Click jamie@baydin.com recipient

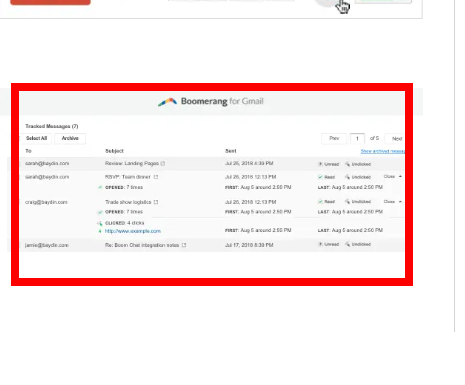coord(47,245)
